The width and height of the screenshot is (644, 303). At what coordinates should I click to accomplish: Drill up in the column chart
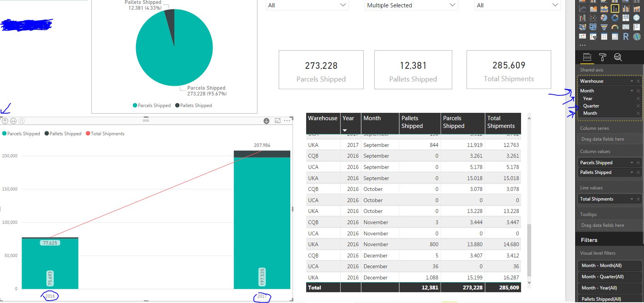(x=5, y=121)
